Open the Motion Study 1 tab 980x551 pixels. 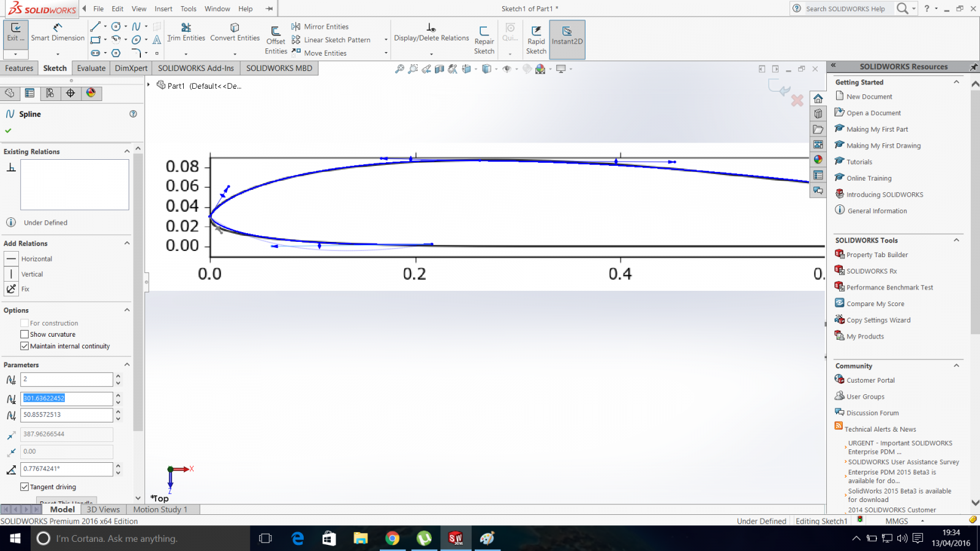(160, 509)
